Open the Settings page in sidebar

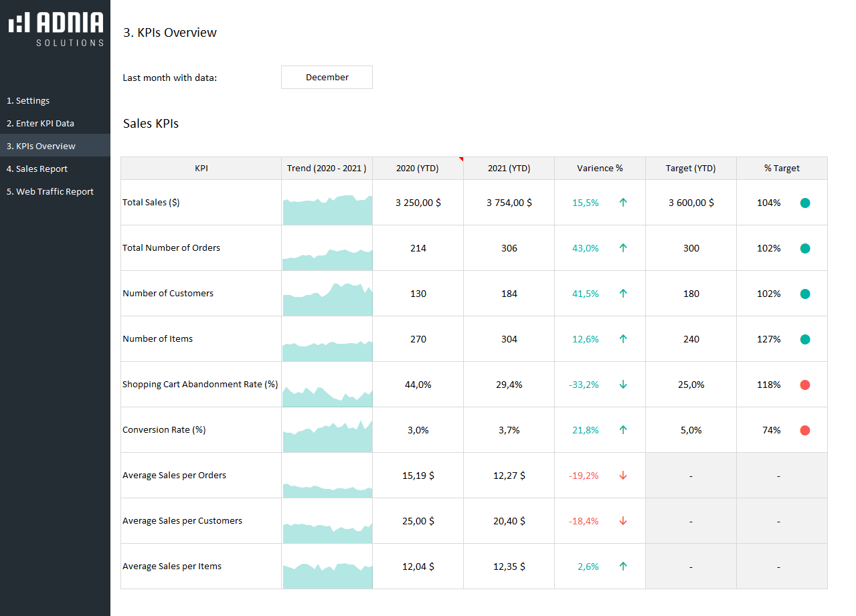pos(28,101)
